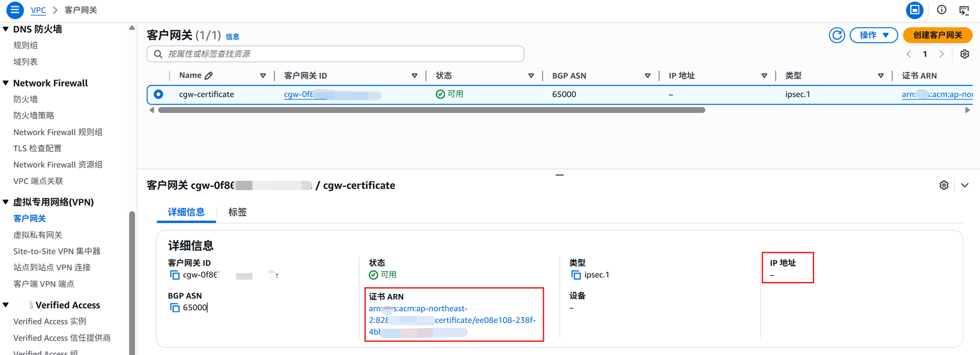Open 虚拟私有网关 in the sidebar

point(38,235)
